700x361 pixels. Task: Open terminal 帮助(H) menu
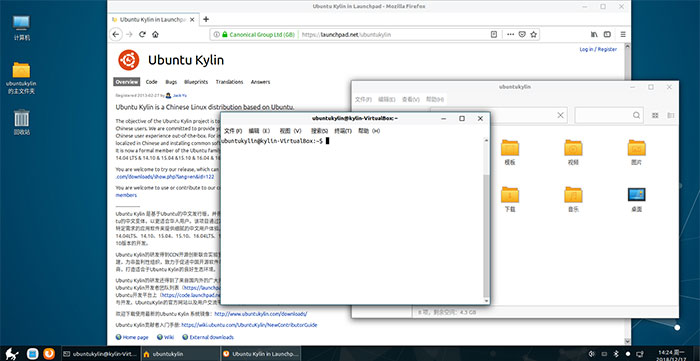click(x=369, y=131)
